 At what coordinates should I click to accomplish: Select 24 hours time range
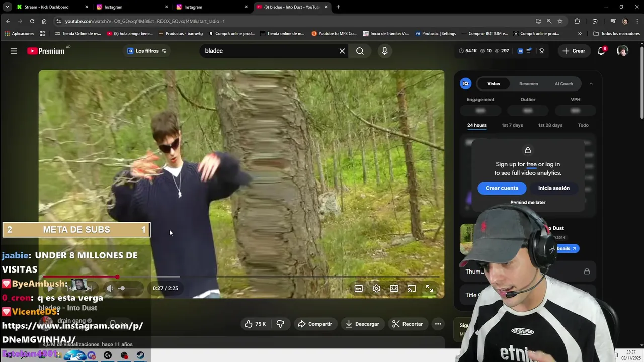tap(476, 125)
